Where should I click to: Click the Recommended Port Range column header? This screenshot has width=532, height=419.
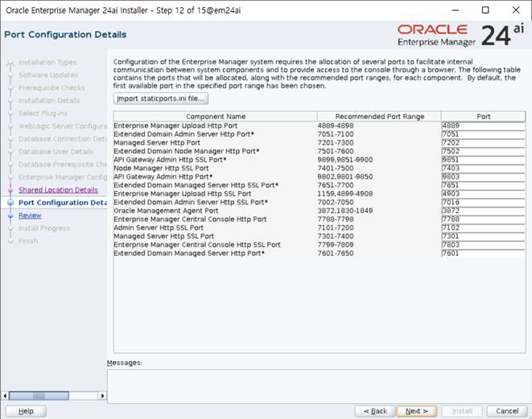point(379,117)
